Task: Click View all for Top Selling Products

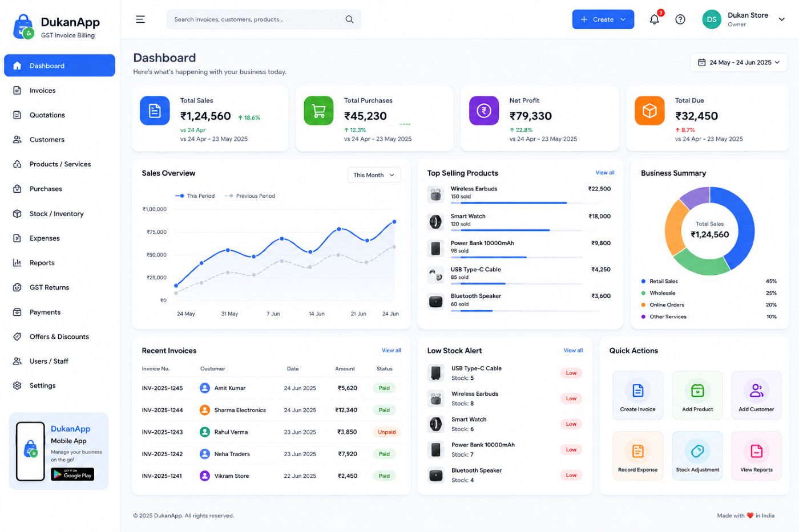Action: [605, 173]
